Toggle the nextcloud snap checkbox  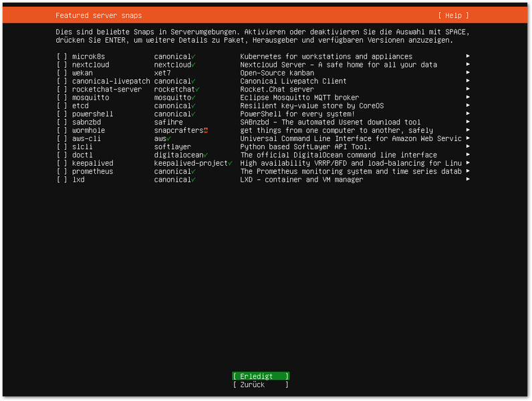[x=62, y=64]
